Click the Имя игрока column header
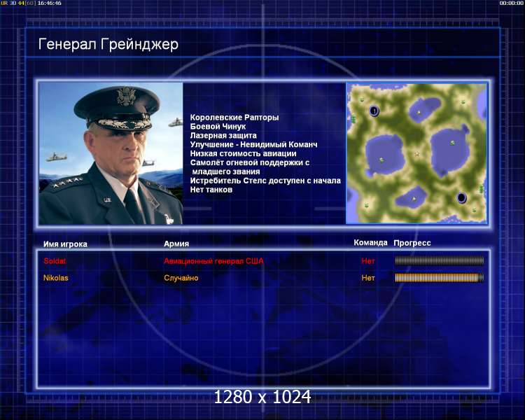Viewport: 525px width, 420px height. click(65, 244)
